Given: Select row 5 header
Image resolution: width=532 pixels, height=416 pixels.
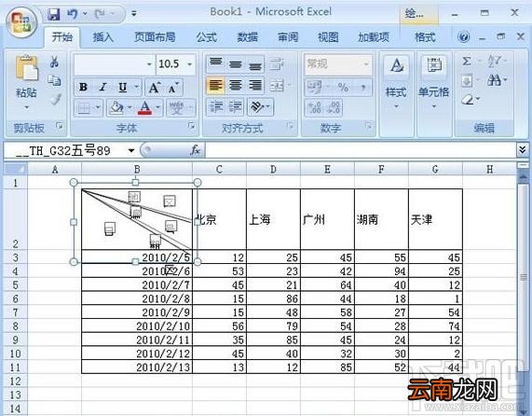Looking at the screenshot, I should click(x=15, y=284).
